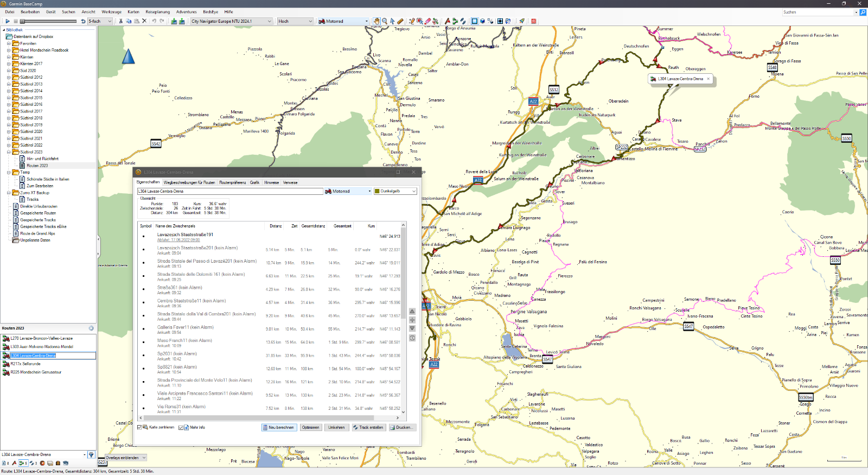Open the dialog's Motorrad profile dropdown

348,191
